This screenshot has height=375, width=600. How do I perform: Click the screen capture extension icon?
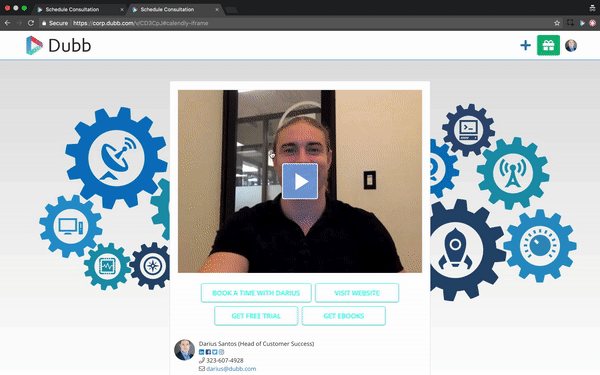tap(570, 23)
